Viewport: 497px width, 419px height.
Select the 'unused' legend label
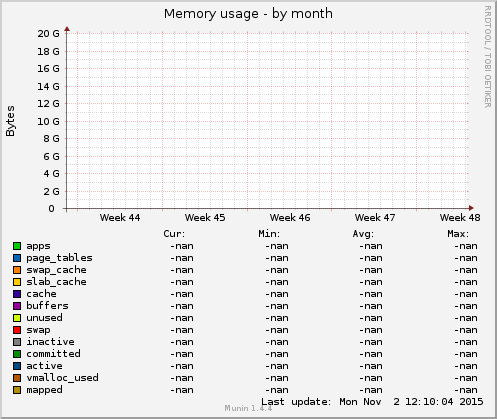tap(44, 318)
